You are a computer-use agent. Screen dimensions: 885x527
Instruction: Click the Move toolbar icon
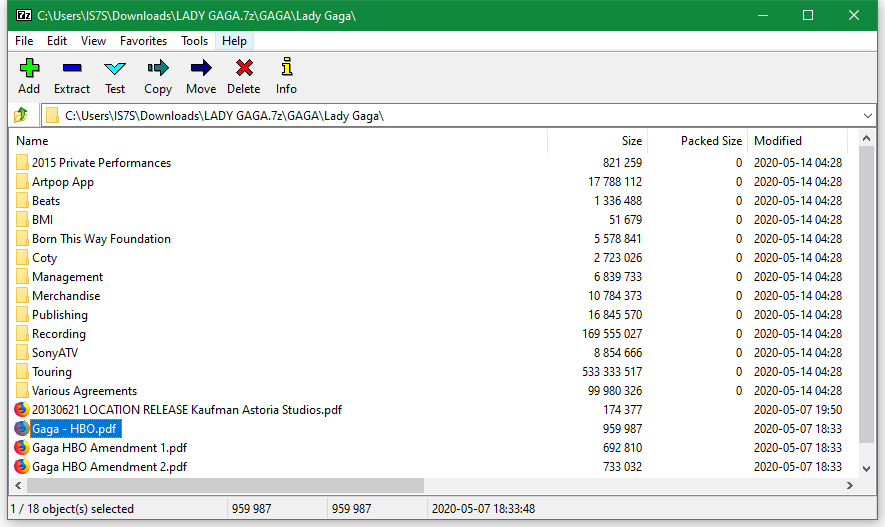pos(201,76)
